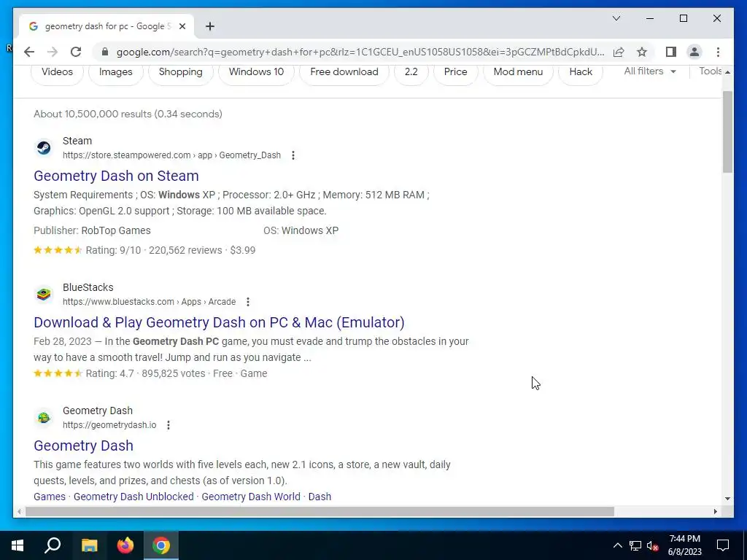Viewport: 747px width, 560px height.
Task: Click the 'Rating: 9/10 · 220,562 reviews' text
Action: coord(153,251)
